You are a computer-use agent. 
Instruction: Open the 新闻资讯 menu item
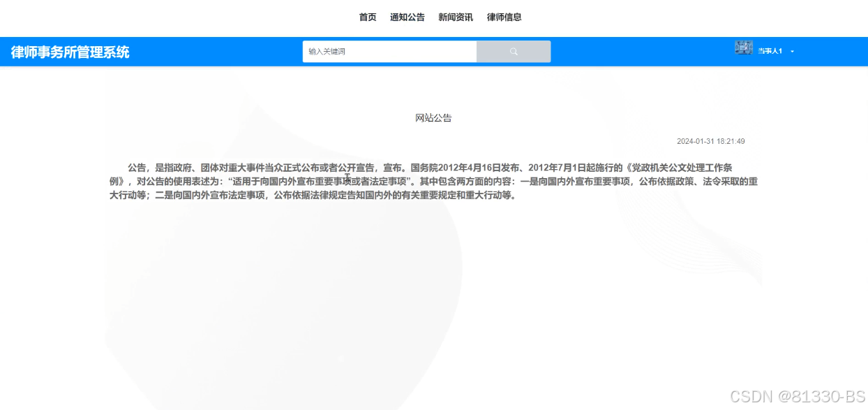pyautogui.click(x=456, y=17)
